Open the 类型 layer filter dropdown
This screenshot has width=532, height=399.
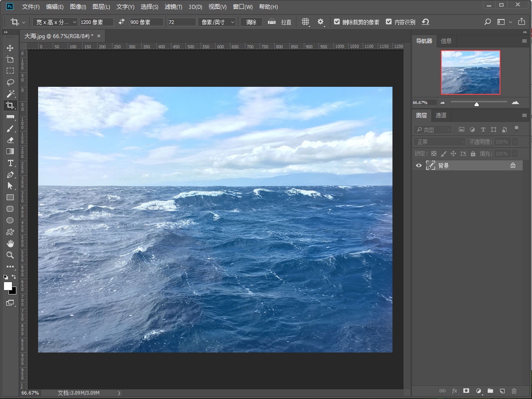tap(433, 130)
